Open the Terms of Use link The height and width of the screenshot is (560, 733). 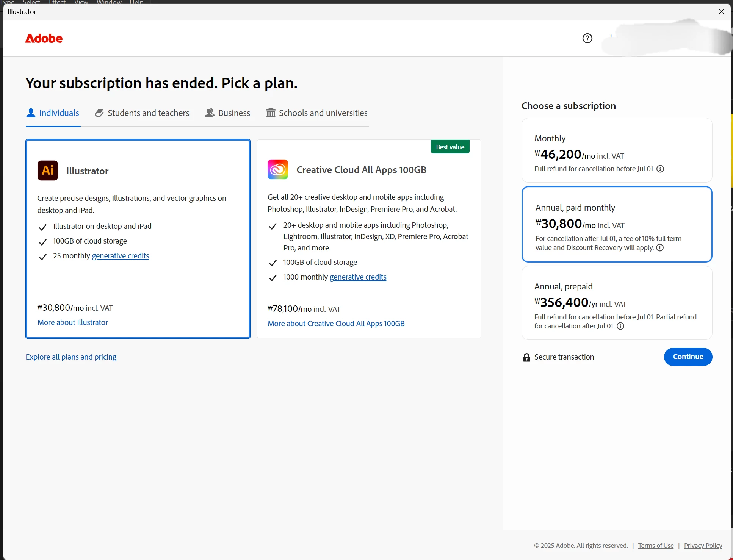pos(656,546)
